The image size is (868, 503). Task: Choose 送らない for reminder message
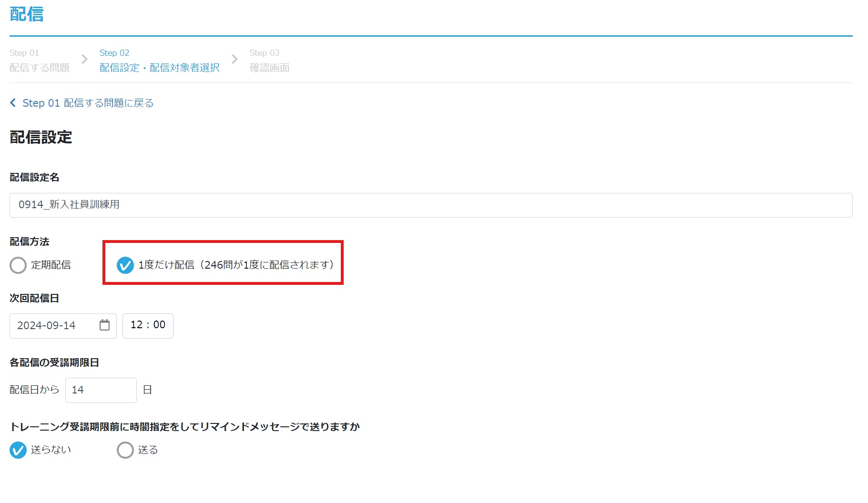coord(18,450)
